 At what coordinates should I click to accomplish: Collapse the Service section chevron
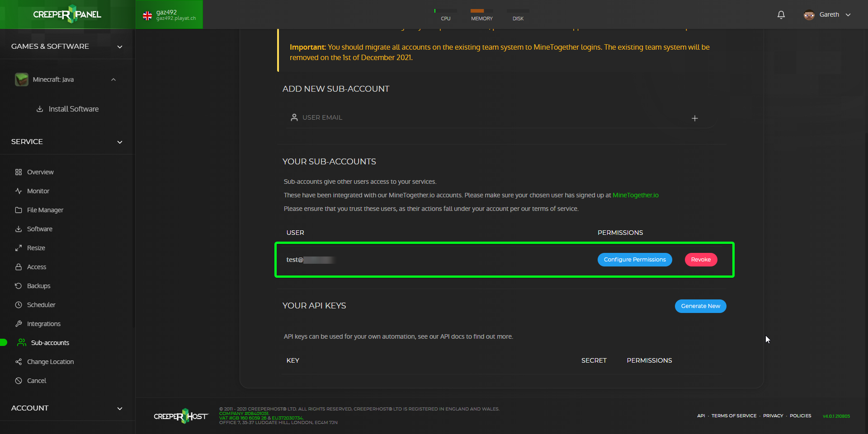pyautogui.click(x=120, y=142)
